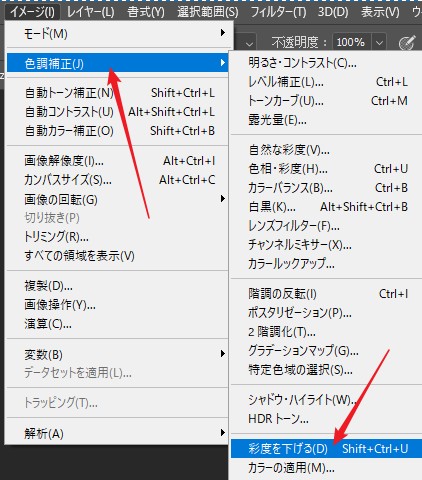
Task: Open 画像操作(Y) dialog
Action: coord(117,305)
